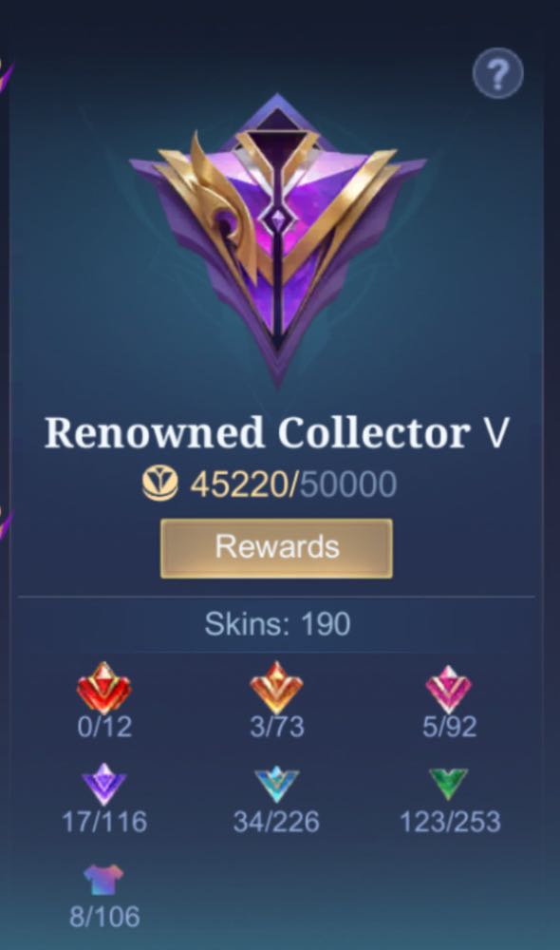Viewport: 560px width, 950px height.
Task: Tap the Renowned Collector badge emblem
Action: coord(277,239)
